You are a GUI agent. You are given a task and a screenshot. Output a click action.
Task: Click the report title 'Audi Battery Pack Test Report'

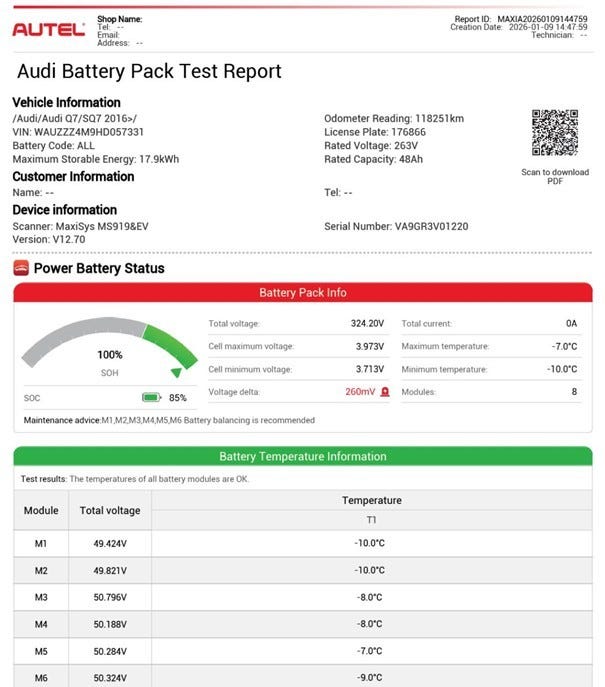pyautogui.click(x=149, y=71)
